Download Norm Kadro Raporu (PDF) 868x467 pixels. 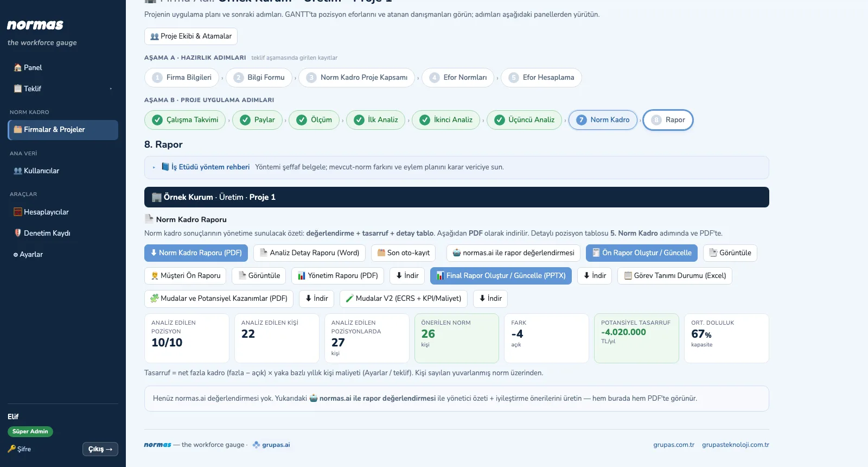click(x=196, y=253)
